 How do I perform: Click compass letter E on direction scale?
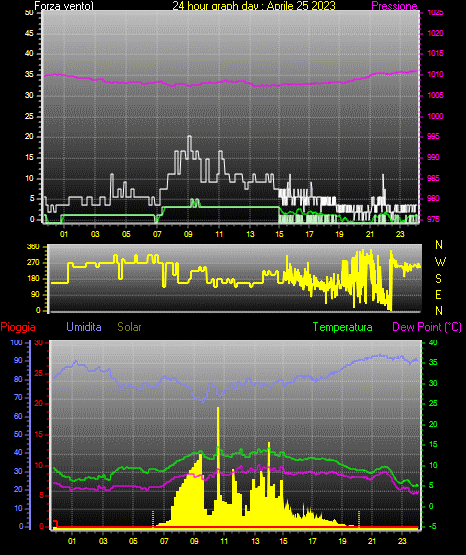point(438,294)
